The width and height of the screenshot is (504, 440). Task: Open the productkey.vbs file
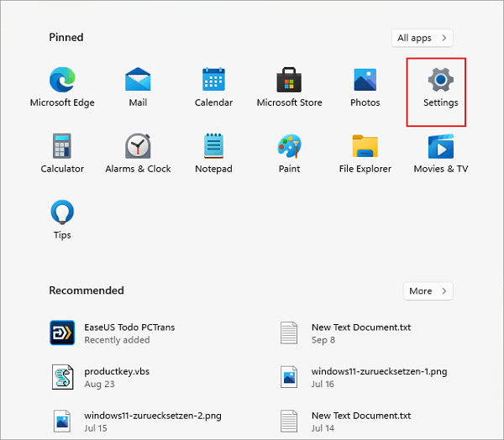(x=117, y=371)
